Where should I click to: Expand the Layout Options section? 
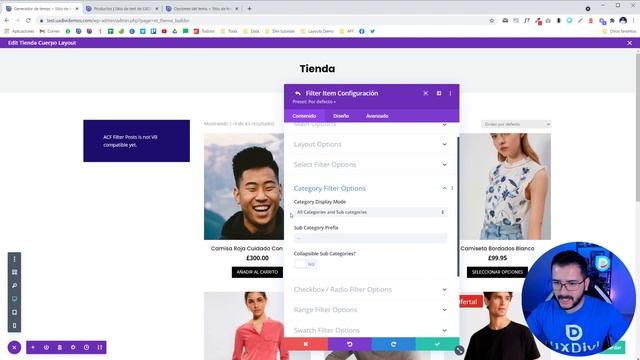[371, 144]
